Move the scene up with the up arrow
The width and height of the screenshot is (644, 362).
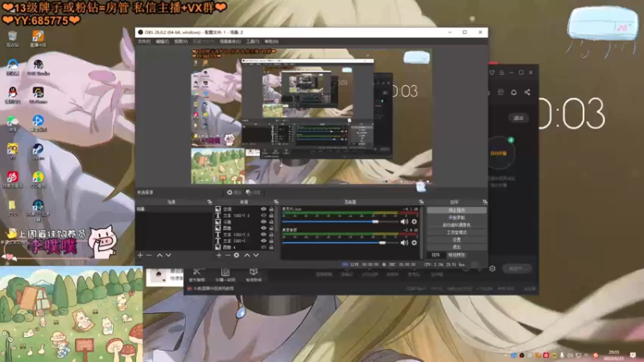click(x=159, y=255)
